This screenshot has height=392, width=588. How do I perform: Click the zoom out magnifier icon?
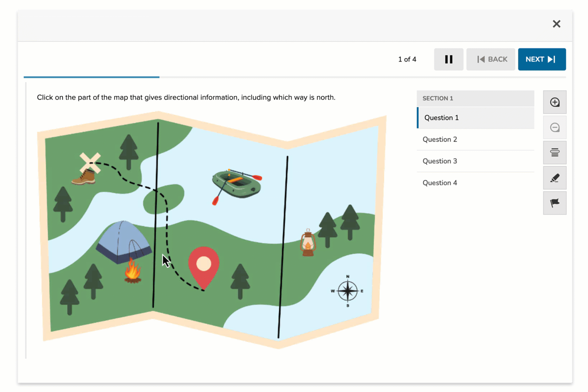coord(554,127)
